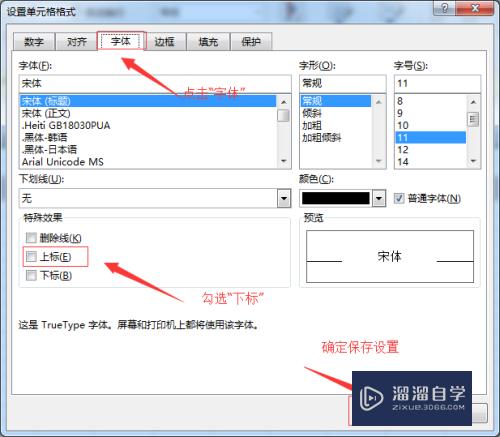Select font size 12

[431, 149]
